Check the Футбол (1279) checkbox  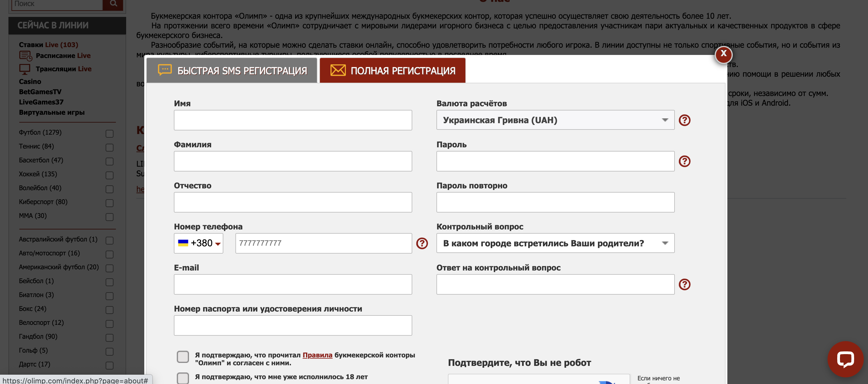(x=110, y=134)
